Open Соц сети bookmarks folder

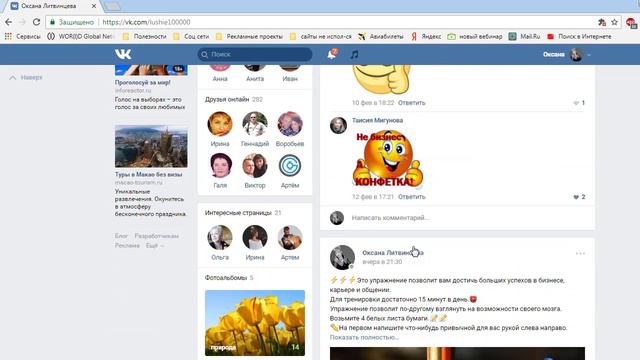(x=191, y=36)
